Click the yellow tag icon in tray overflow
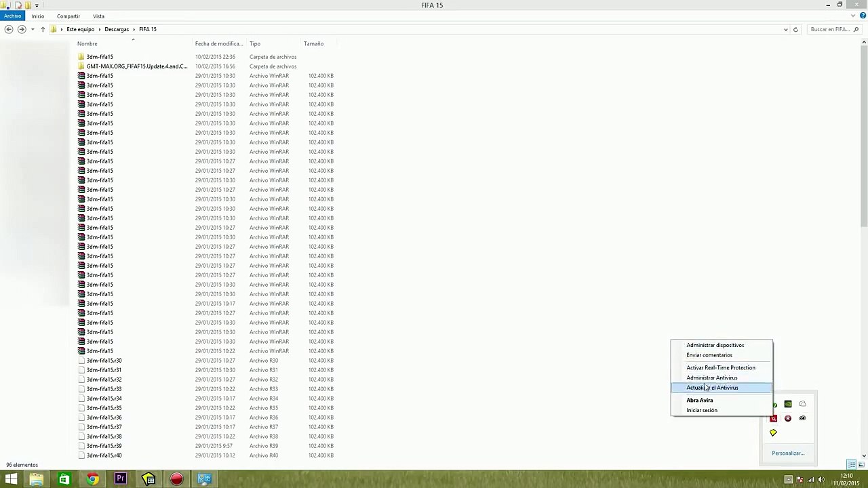The height and width of the screenshot is (488, 868). (x=773, y=433)
